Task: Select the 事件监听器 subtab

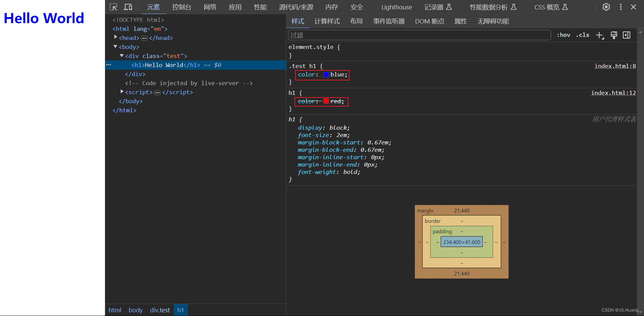Action: coord(389,21)
